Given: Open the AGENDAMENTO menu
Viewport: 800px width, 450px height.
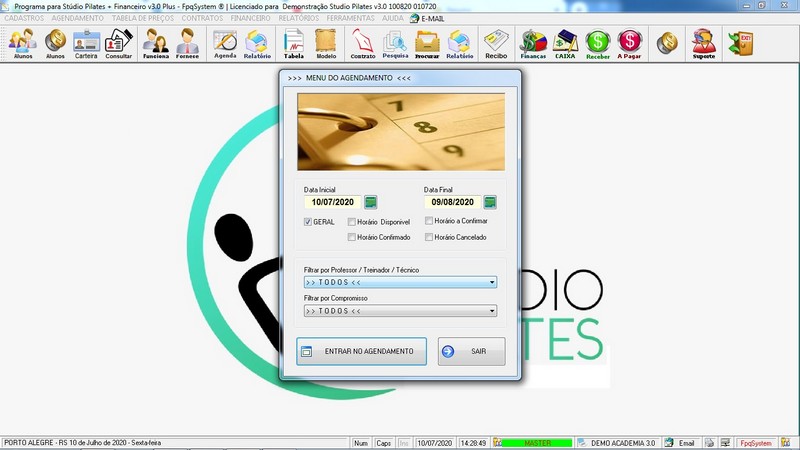Looking at the screenshot, I should point(78,18).
